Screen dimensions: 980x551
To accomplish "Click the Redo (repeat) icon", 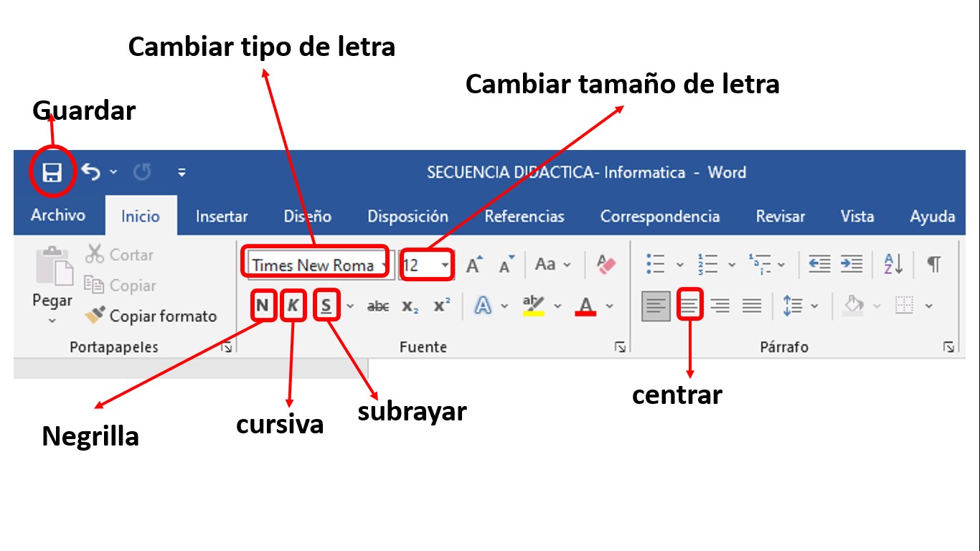I will pos(142,172).
